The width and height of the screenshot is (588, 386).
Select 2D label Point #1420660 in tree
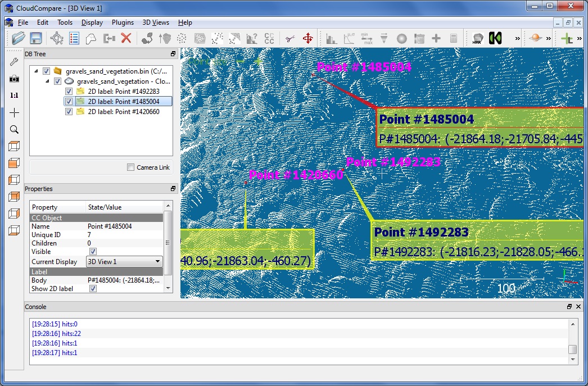coord(123,112)
